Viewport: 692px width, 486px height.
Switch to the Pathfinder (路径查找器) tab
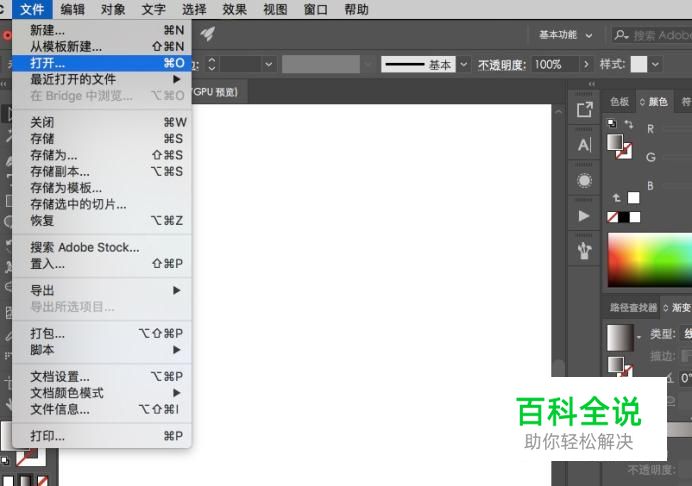coord(633,308)
